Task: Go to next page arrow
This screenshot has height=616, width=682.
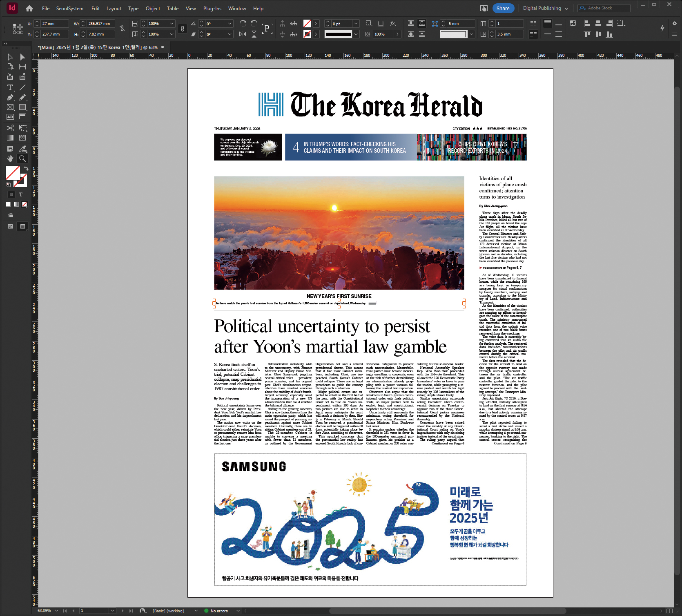Action: tap(122, 611)
